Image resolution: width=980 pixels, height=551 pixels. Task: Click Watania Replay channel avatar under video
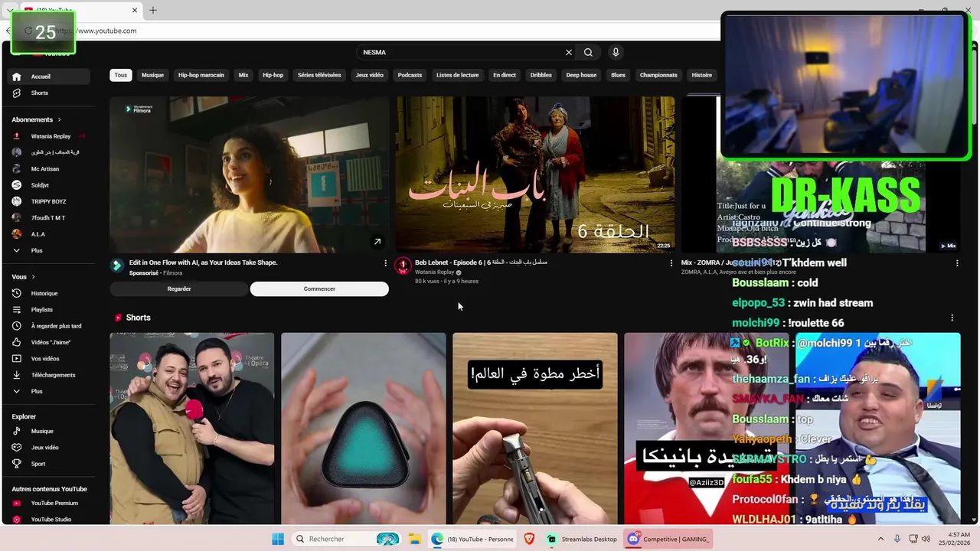coord(403,266)
